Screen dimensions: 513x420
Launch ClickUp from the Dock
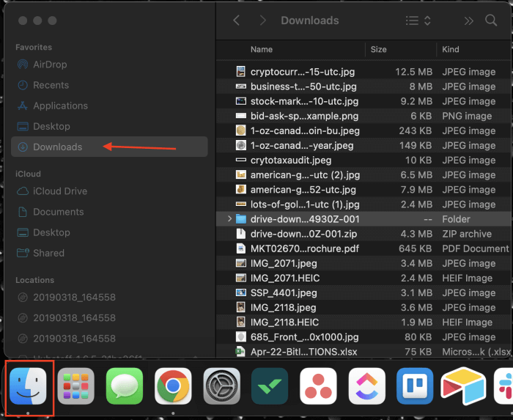366,386
